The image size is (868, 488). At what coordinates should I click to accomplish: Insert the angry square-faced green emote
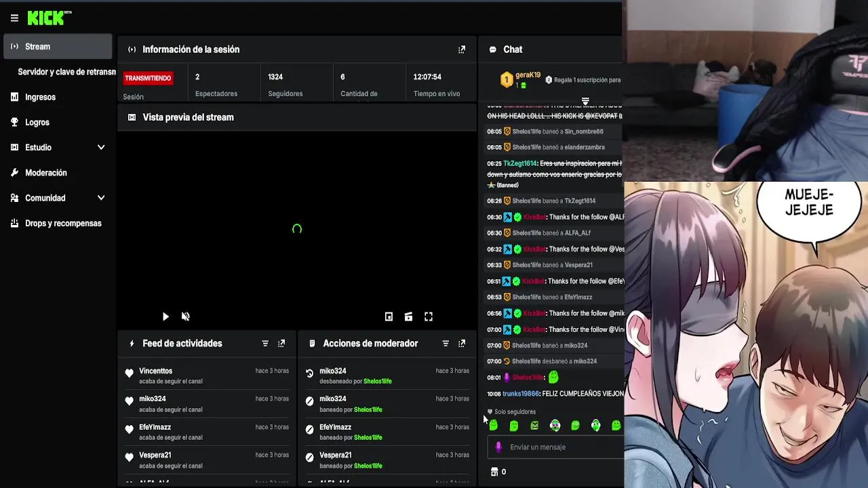pyautogui.click(x=534, y=426)
